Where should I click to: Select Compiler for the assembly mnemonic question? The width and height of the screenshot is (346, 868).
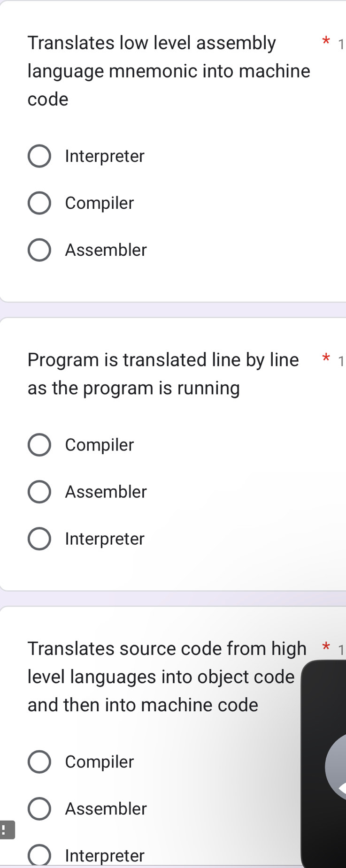[39, 203]
